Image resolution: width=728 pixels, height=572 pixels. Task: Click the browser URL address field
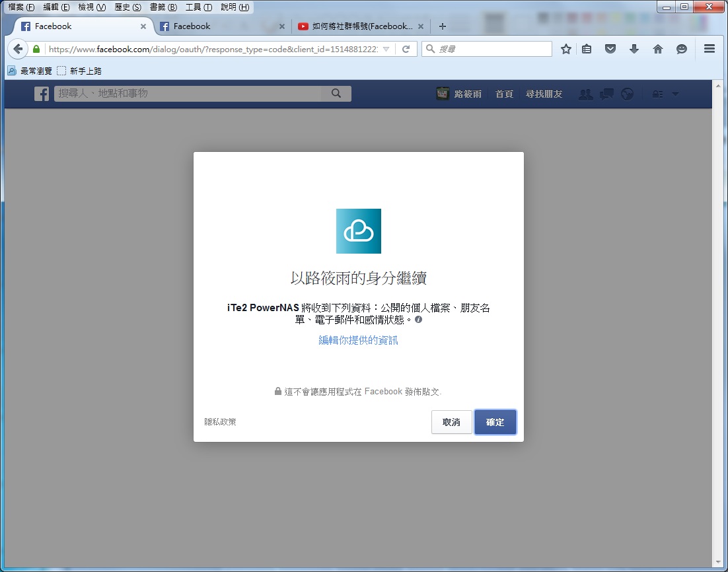[213, 49]
